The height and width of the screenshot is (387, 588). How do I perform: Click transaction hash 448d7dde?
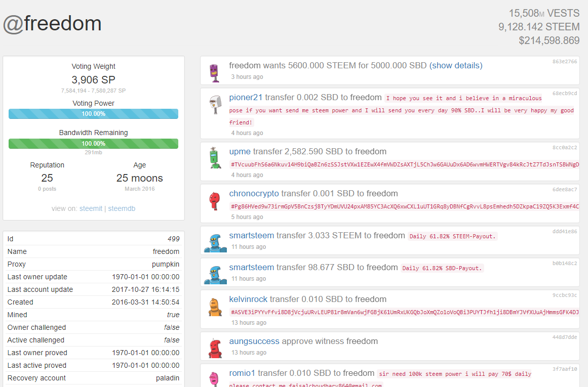564,337
